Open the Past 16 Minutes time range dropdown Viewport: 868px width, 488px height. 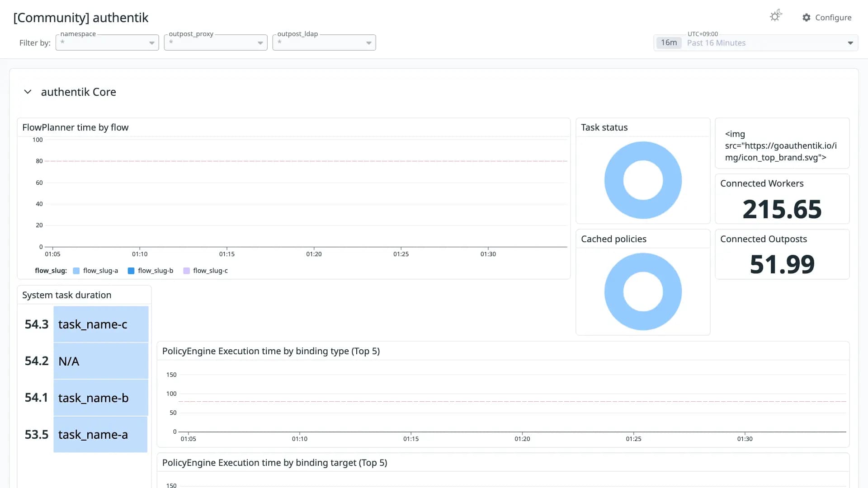coord(756,43)
